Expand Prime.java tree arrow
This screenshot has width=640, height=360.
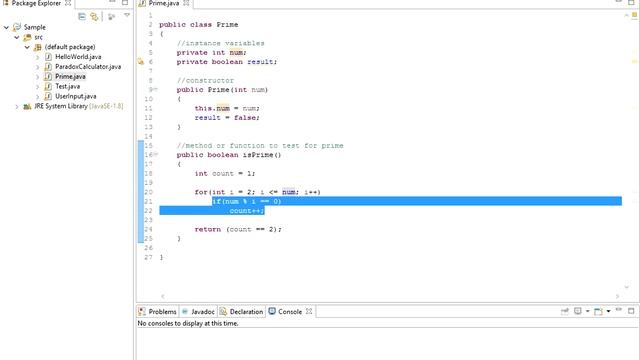(x=38, y=77)
